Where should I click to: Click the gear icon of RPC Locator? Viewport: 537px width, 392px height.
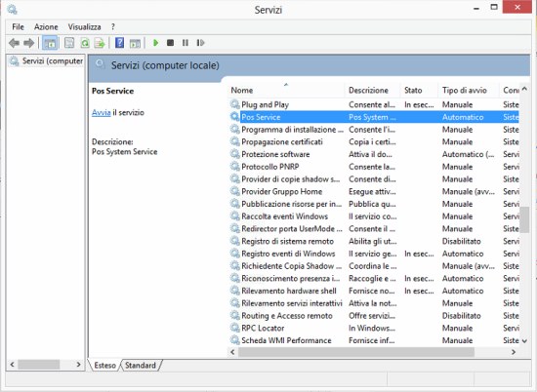click(235, 328)
